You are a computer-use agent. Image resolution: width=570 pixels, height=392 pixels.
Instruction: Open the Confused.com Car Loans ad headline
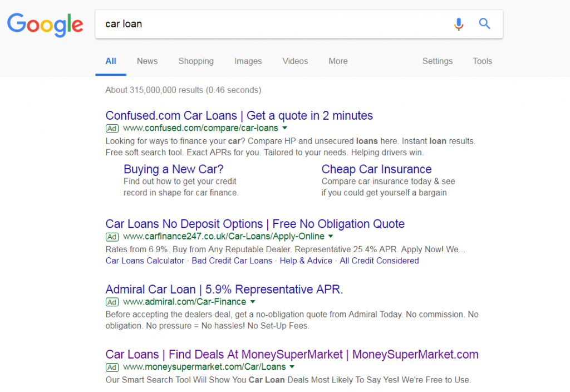[x=239, y=116]
